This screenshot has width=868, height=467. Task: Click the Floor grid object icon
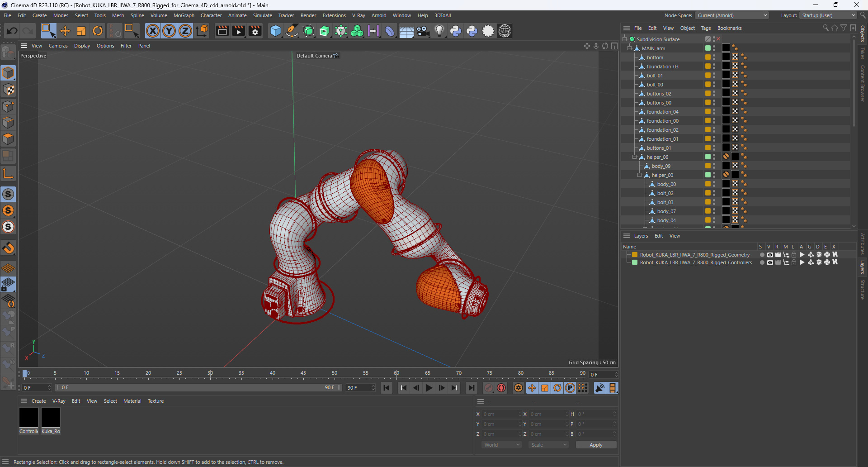[x=406, y=31]
